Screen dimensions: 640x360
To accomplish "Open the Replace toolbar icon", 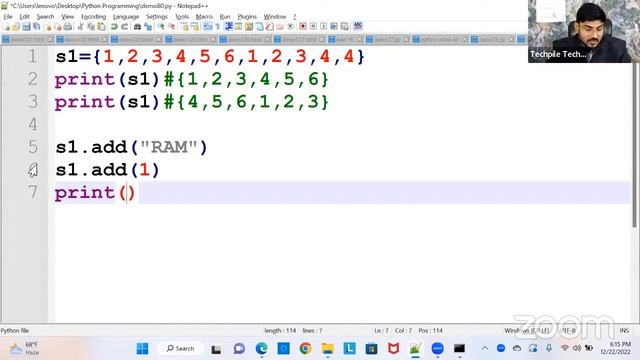I will point(148,27).
